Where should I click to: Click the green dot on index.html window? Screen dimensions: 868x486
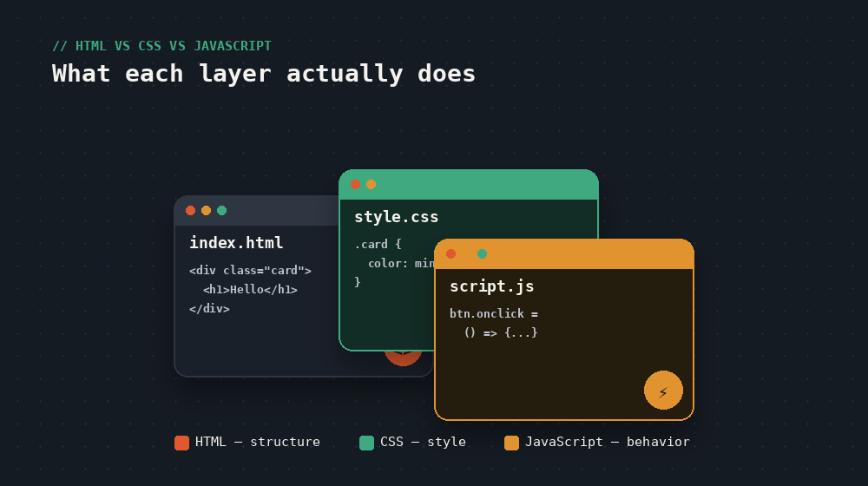click(x=221, y=210)
